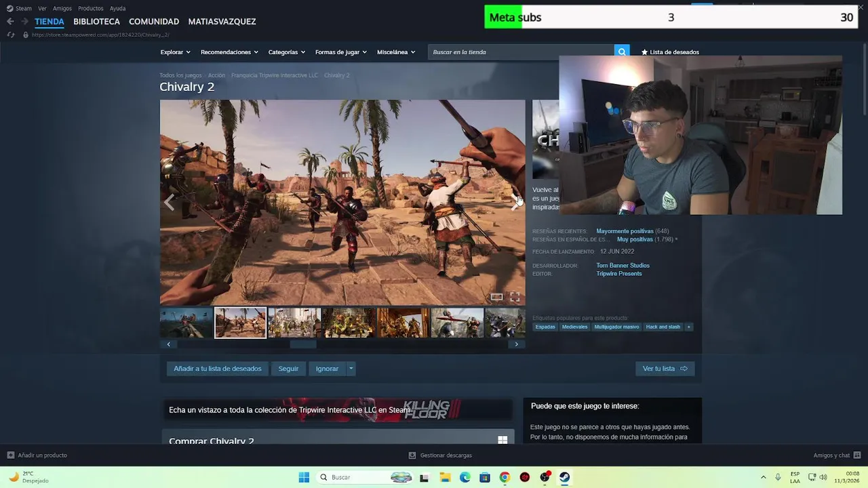868x488 pixels.
Task: Open Tripwire Presents publisher link
Action: 618,274
